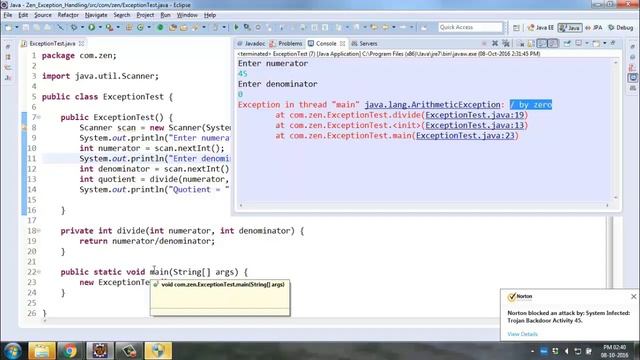Toggle Scroll Lock in console toolbar
This screenshot has height=360, width=640.
tap(531, 43)
